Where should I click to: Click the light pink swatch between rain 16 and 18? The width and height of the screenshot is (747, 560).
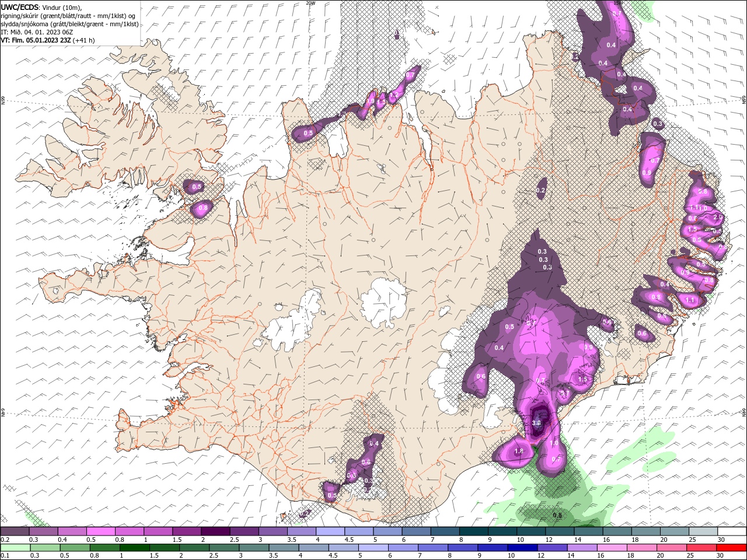612,548
